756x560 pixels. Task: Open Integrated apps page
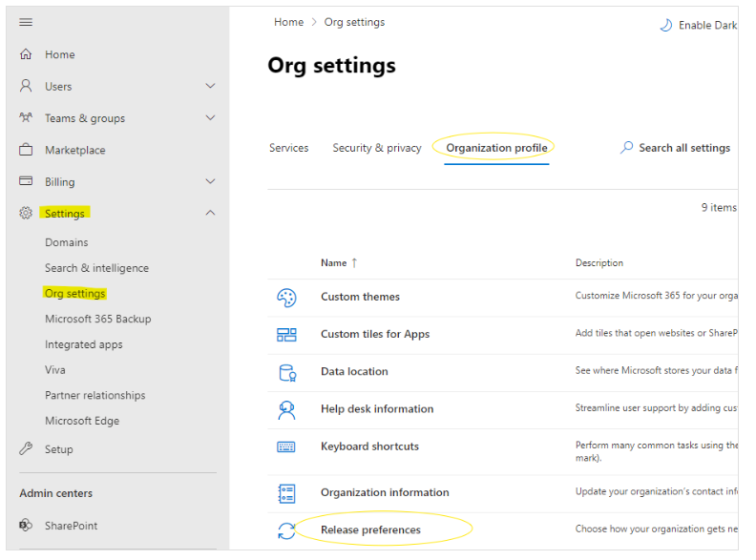(x=84, y=344)
